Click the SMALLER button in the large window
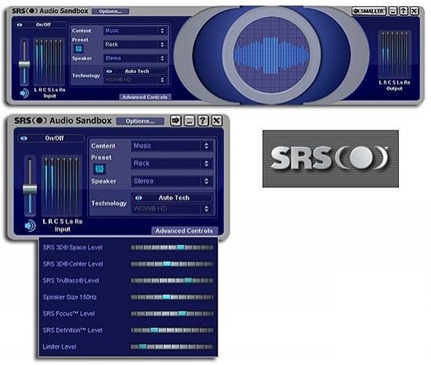Image resolution: width=431 pixels, height=365 pixels. 369,11
